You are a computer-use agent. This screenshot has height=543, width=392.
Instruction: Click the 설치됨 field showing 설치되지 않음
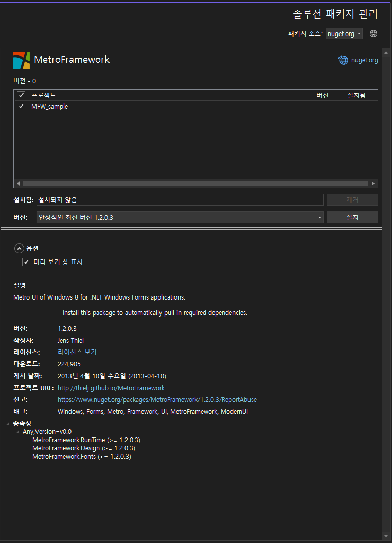[180, 200]
